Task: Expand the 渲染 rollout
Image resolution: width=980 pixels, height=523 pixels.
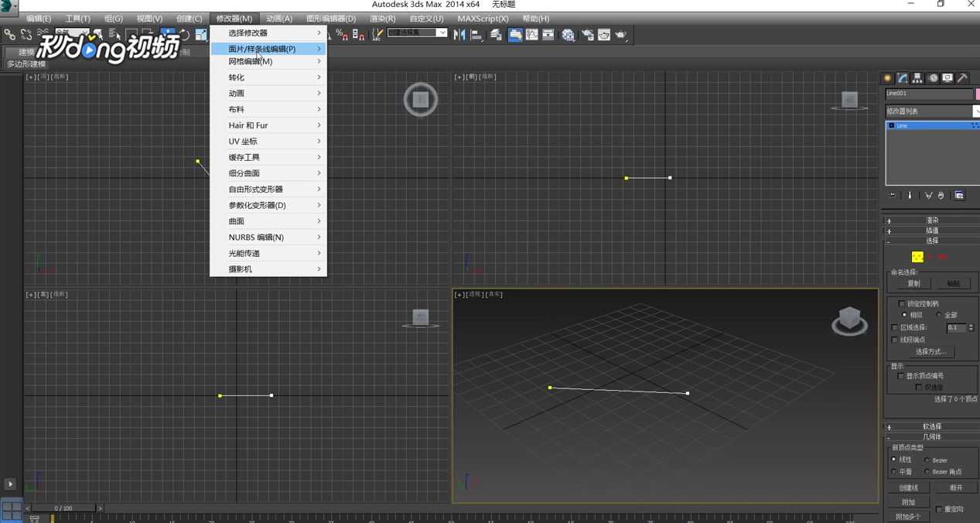Action: tap(932, 220)
